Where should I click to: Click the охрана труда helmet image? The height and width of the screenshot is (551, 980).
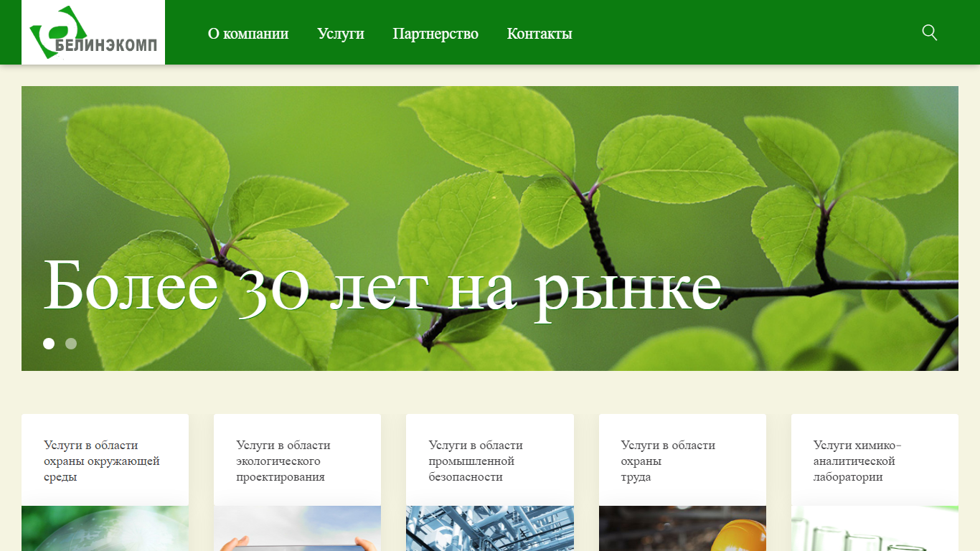[682, 529]
